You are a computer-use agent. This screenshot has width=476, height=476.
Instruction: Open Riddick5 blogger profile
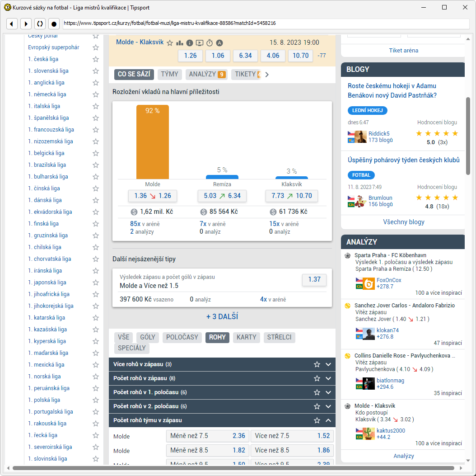pos(378,134)
